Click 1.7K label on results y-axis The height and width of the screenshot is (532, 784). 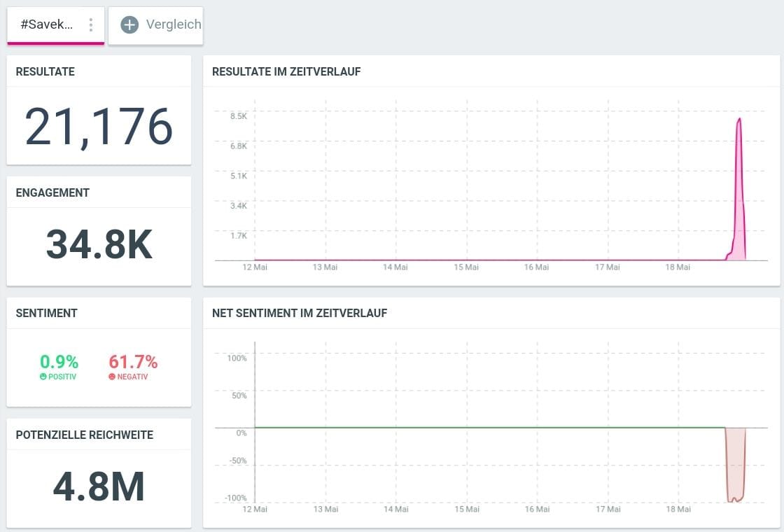click(x=239, y=235)
